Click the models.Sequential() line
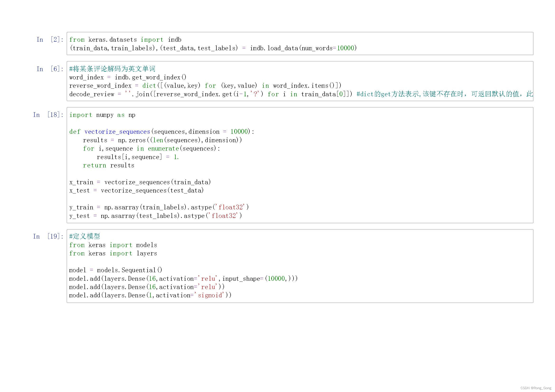Image resolution: width=555 pixels, height=392 pixels. [x=116, y=270]
